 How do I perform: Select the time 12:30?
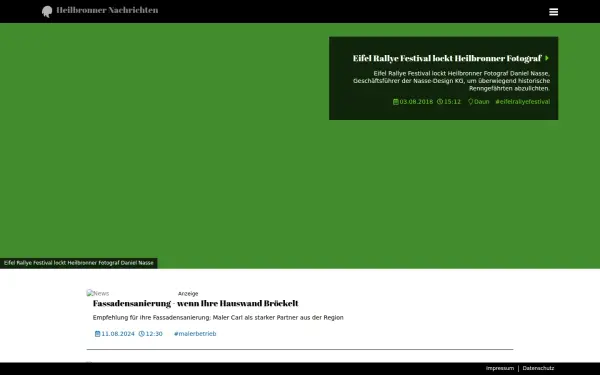154,334
